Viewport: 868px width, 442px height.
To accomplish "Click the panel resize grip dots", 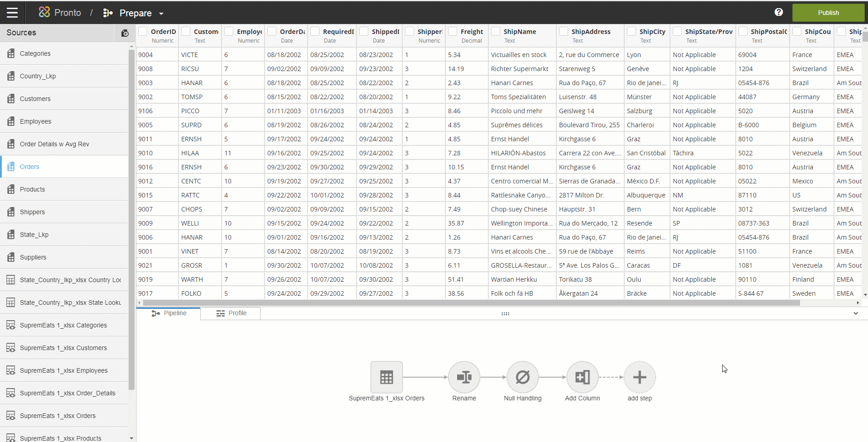I will click(x=505, y=313).
